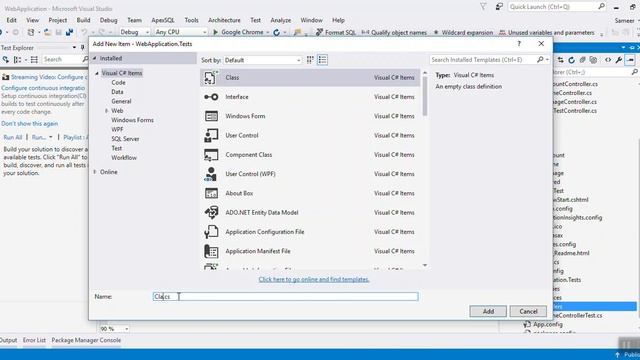This screenshot has height=360, width=640.
Task: Open the ApexSQL menu
Action: click(163, 20)
